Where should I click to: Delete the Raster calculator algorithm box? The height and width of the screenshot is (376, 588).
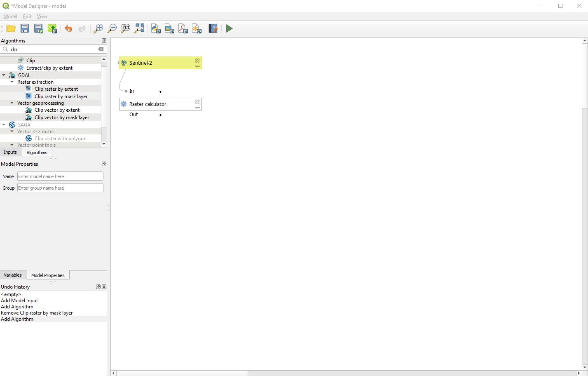tap(197, 101)
